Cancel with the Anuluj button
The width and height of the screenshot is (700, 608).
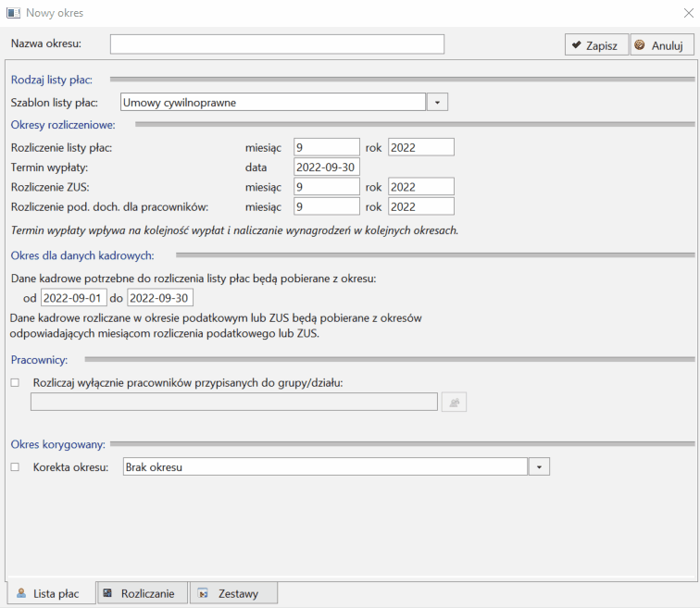click(662, 45)
